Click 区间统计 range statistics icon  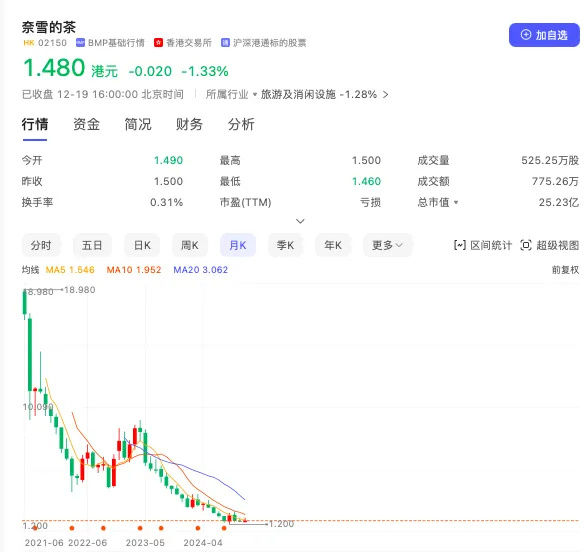(x=460, y=245)
